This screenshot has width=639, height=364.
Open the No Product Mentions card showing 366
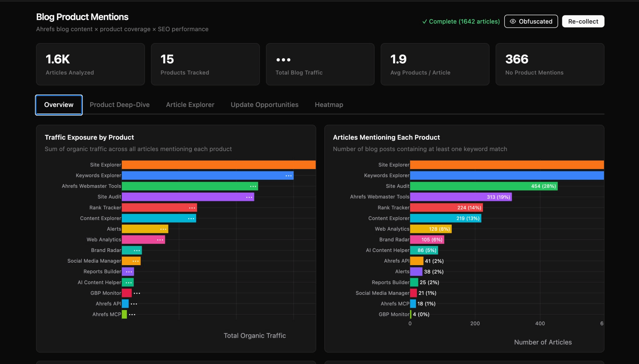pyautogui.click(x=549, y=64)
